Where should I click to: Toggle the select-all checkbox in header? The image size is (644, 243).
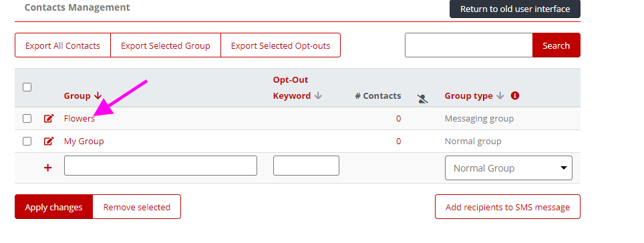[27, 87]
